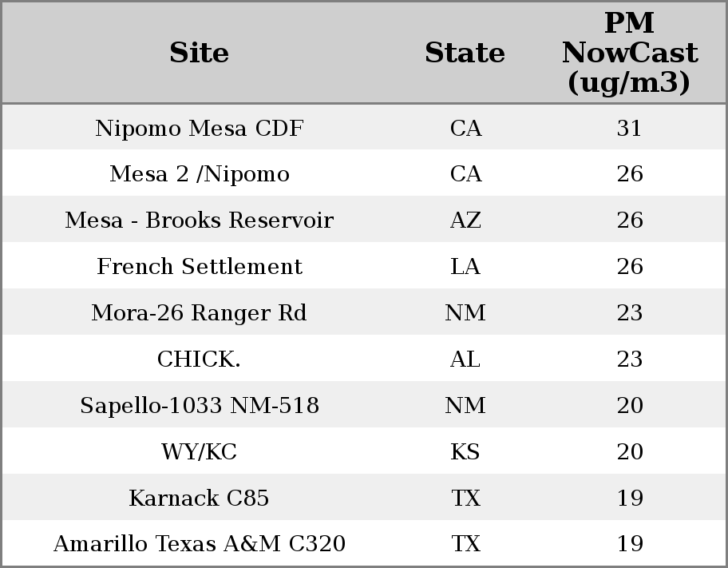Select the WY/KC site cell
Viewport: 728px width, 568px height.
(199, 452)
